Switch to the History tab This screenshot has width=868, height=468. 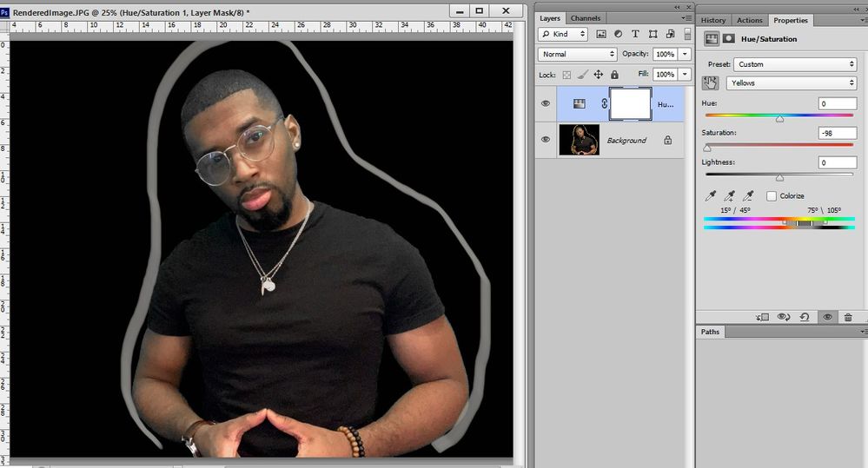[x=713, y=21]
